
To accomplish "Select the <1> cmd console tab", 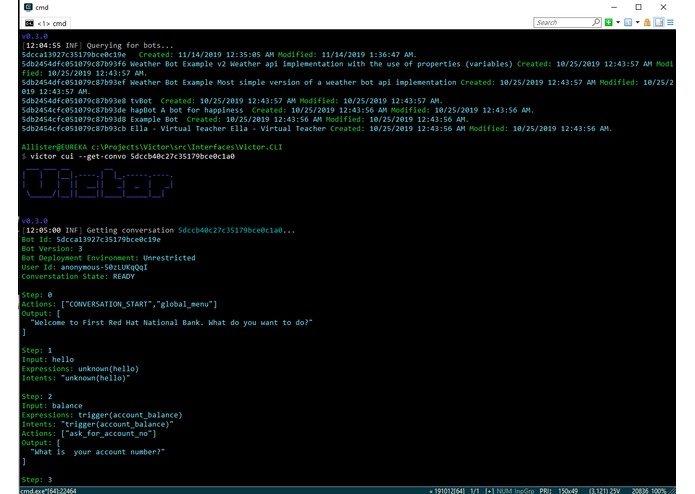I will click(46, 23).
